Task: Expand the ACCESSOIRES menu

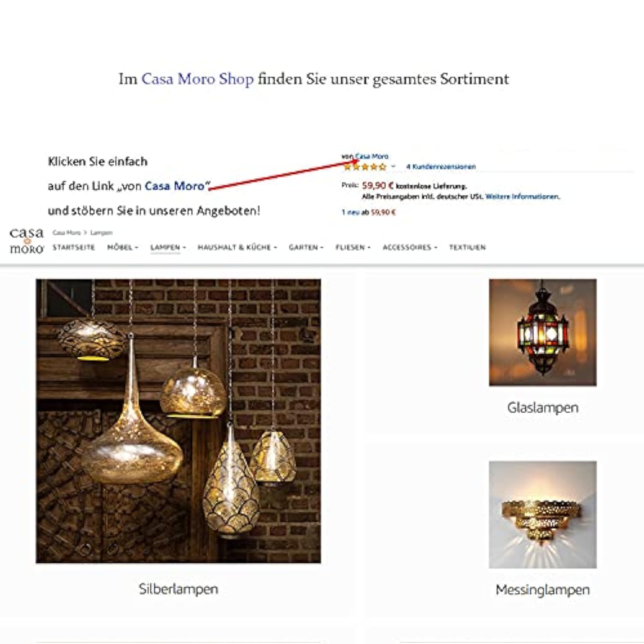Action: coord(410,247)
